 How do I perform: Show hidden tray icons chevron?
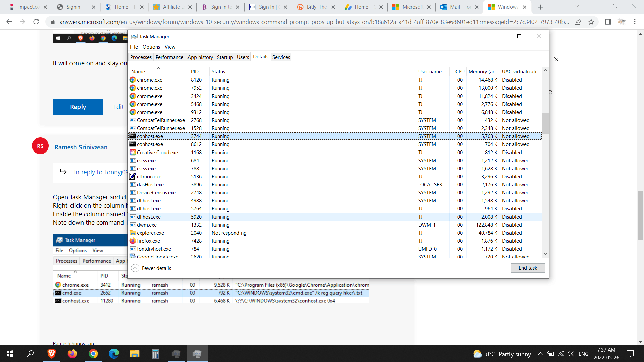541,354
